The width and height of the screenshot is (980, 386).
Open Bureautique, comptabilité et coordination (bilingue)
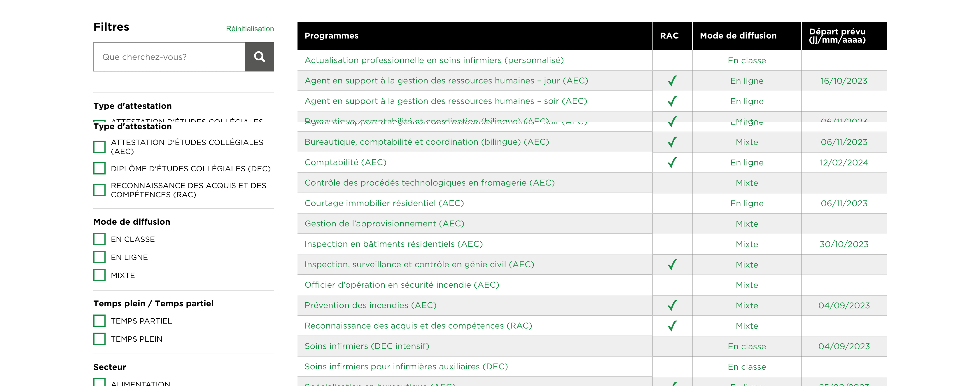pyautogui.click(x=427, y=142)
